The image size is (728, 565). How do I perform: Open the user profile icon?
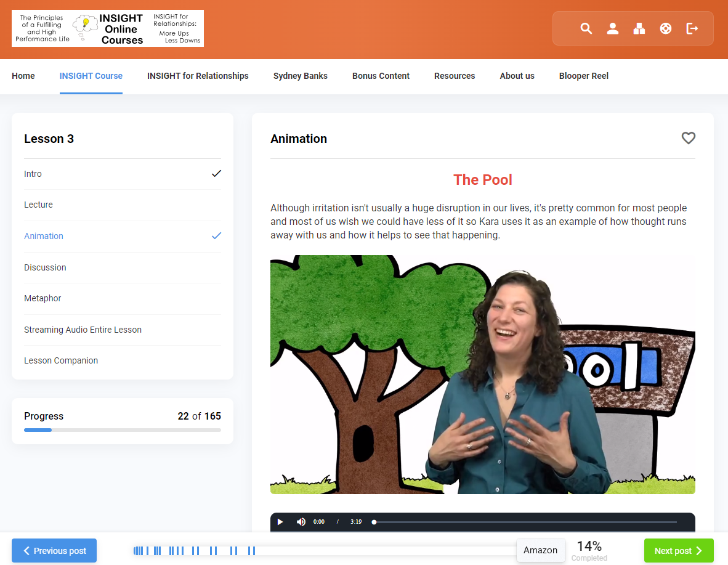612,28
